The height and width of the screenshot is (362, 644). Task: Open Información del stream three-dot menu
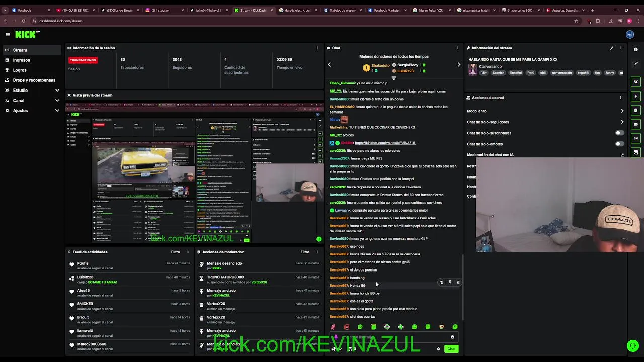[620, 48]
